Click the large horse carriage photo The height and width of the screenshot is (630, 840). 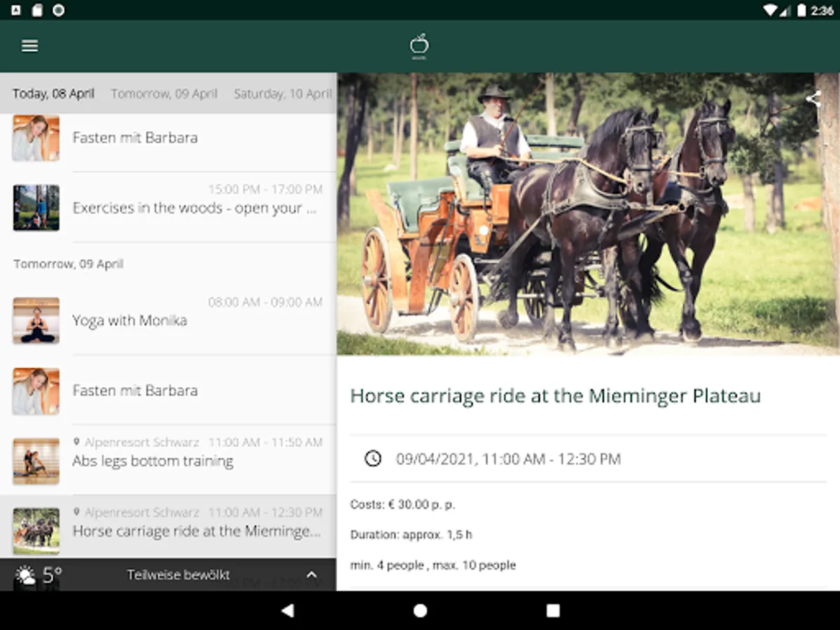(x=588, y=214)
